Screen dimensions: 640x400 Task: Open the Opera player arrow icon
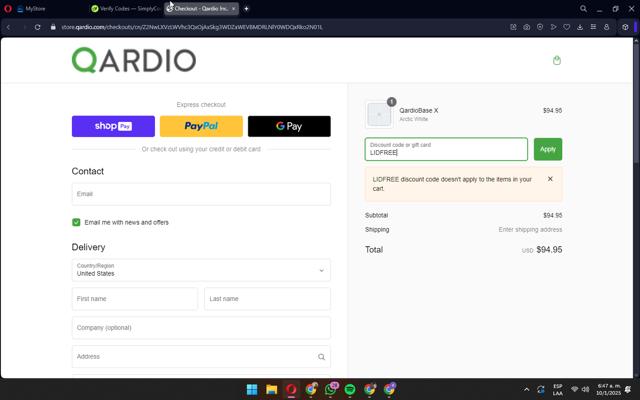coord(553,27)
